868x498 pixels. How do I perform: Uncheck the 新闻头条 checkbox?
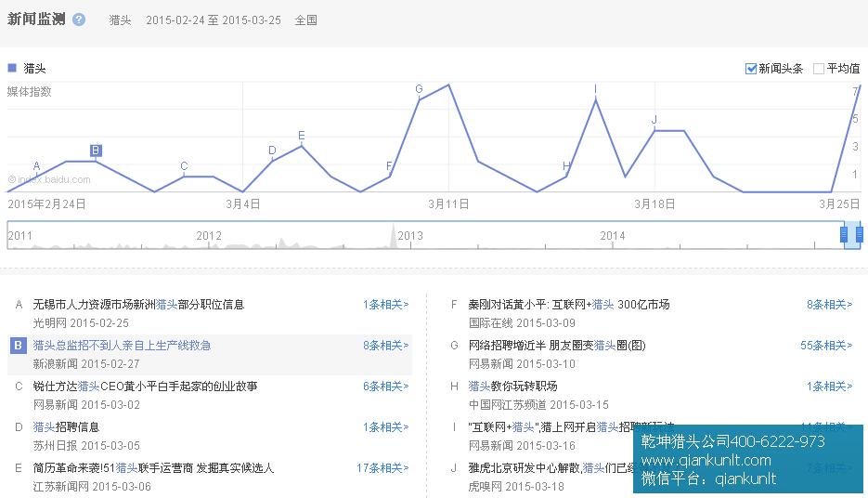point(751,69)
